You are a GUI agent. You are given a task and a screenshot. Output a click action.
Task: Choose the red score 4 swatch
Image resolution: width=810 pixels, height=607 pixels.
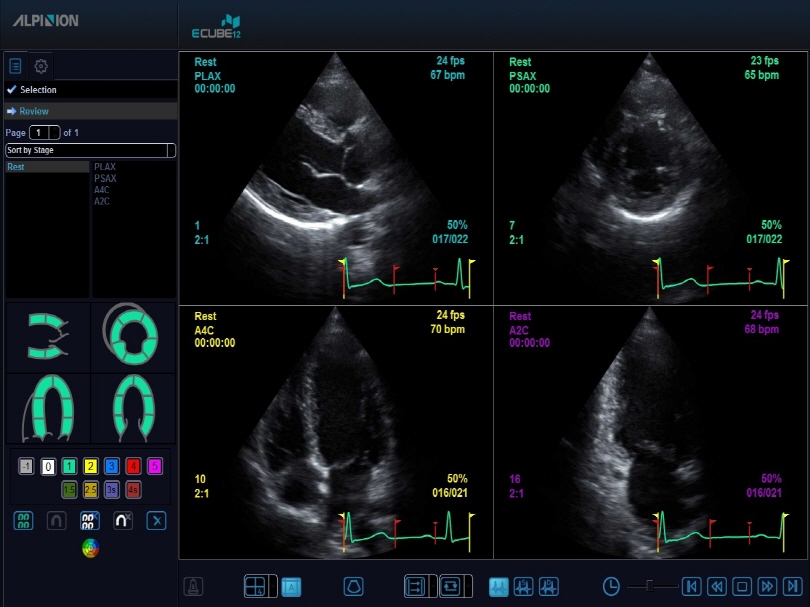coord(133,466)
